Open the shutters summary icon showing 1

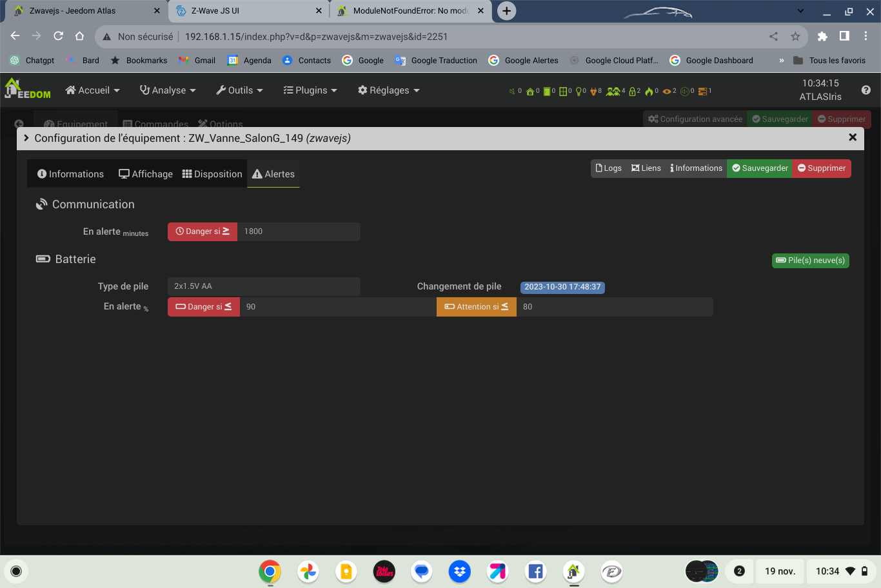pos(703,91)
